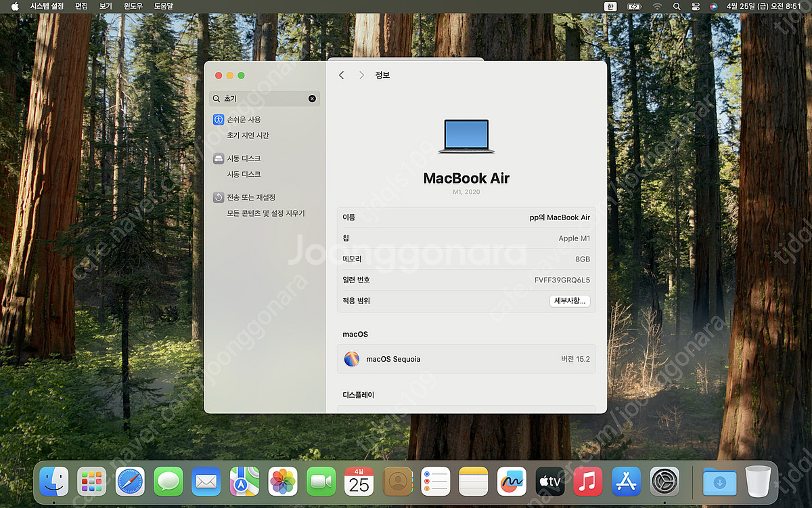
Task: Open the 도움말 menu
Action: click(x=164, y=6)
